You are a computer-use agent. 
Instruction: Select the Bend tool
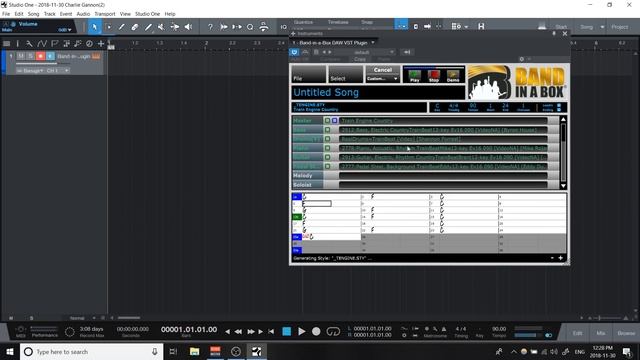(175, 27)
